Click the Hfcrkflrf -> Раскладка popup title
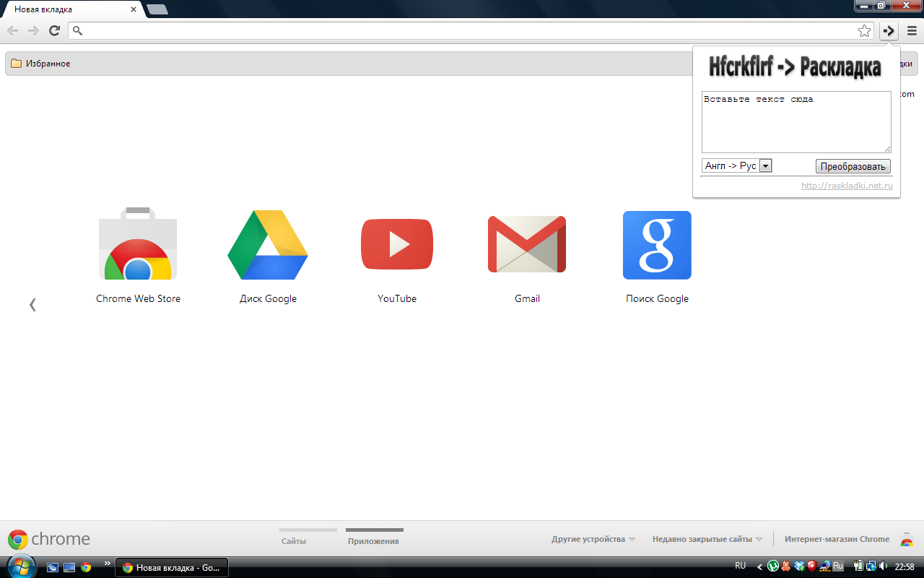 coord(795,67)
